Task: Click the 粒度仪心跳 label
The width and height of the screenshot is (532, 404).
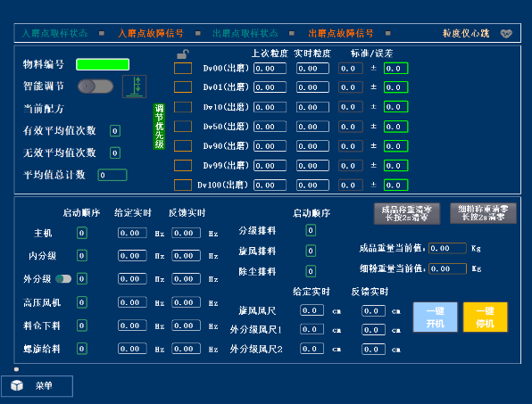Action: pos(466,33)
